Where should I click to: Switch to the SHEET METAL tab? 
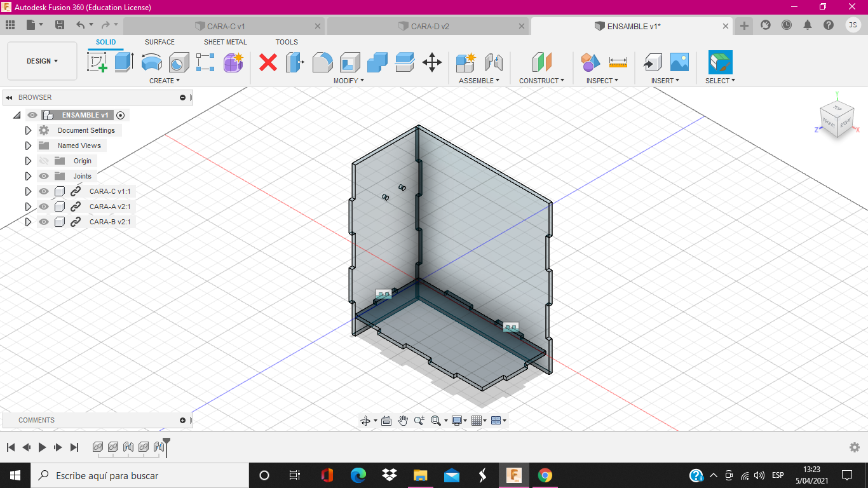click(225, 42)
